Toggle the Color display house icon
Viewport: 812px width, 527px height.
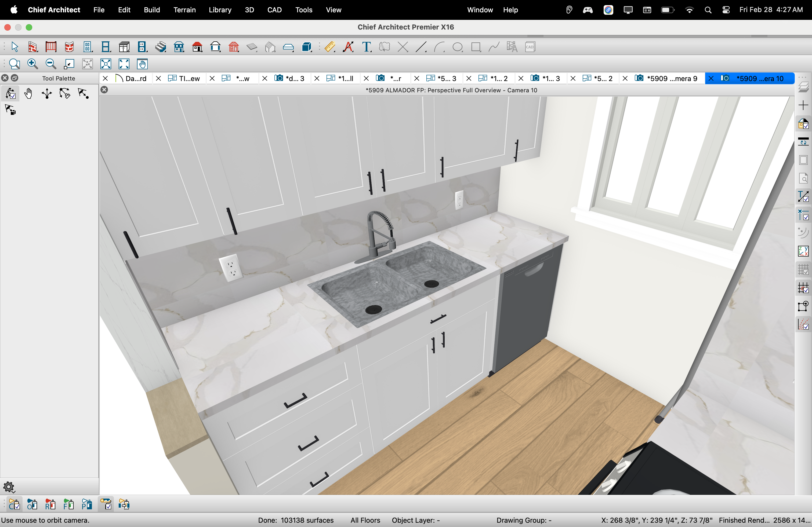pyautogui.click(x=803, y=123)
